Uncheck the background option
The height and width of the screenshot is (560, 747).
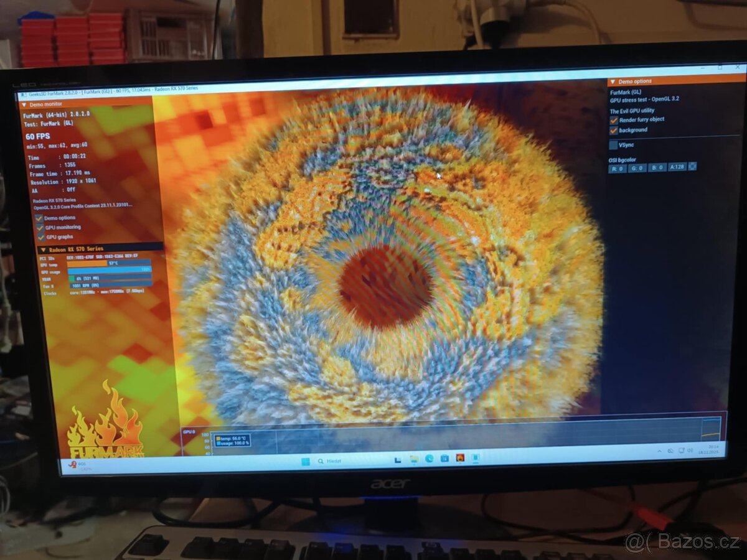(614, 130)
